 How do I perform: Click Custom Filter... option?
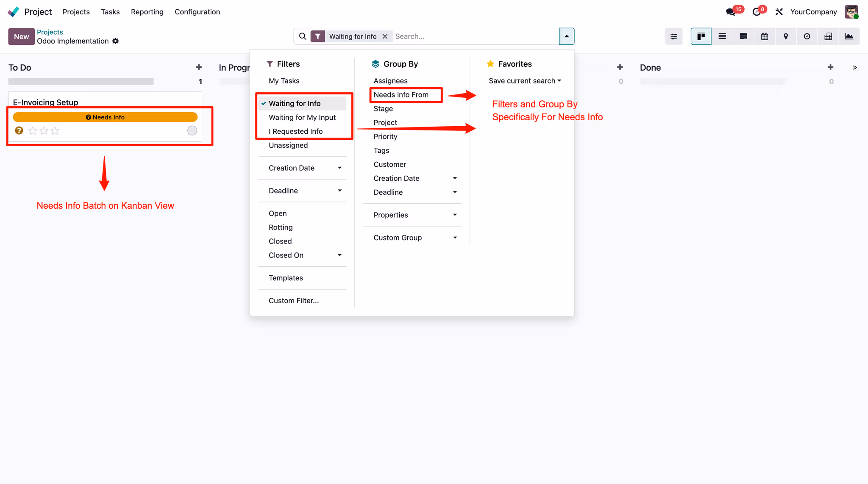pos(302,301)
